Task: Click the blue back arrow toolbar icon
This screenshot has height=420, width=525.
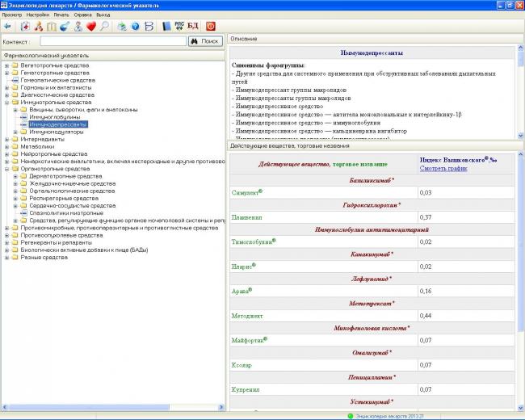Action: pyautogui.click(x=7, y=26)
